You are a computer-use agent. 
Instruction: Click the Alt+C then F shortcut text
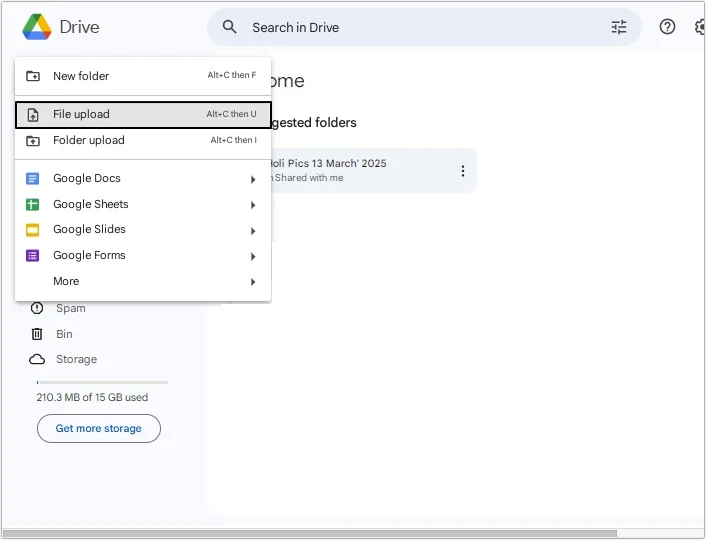[232, 75]
